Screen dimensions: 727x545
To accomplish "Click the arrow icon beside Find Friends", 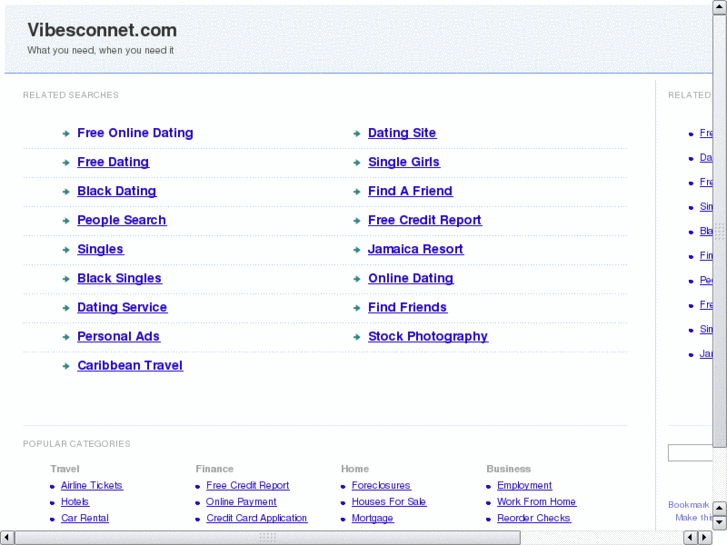I will tap(357, 308).
